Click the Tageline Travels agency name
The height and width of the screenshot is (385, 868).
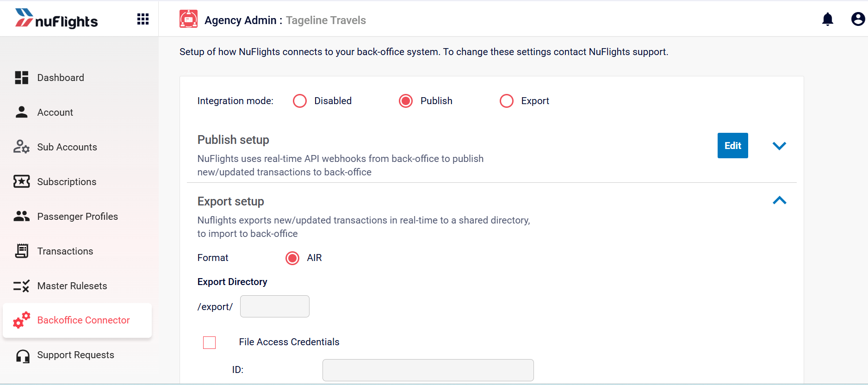click(x=326, y=20)
